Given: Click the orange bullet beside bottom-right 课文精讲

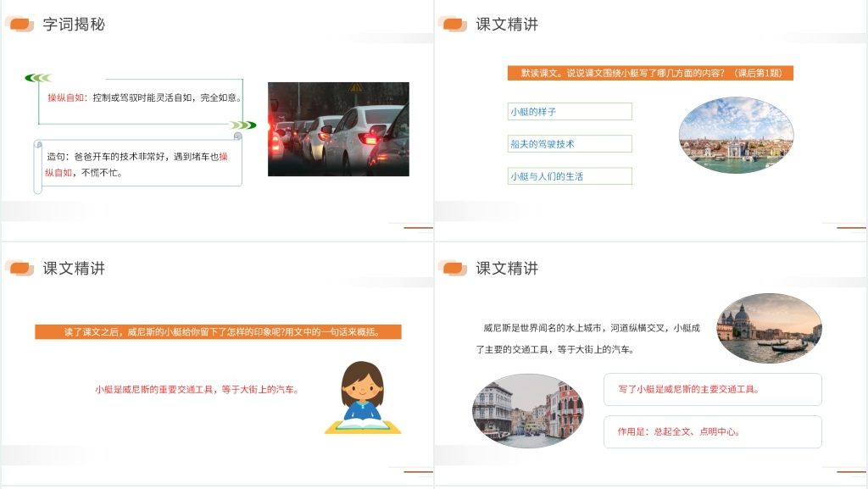Looking at the screenshot, I should pyautogui.click(x=453, y=269).
